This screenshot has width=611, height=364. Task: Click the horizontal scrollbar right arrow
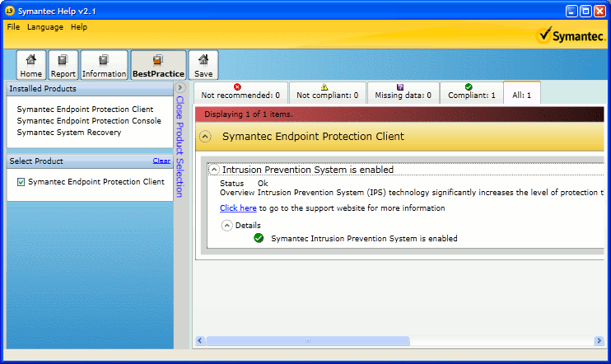click(599, 341)
